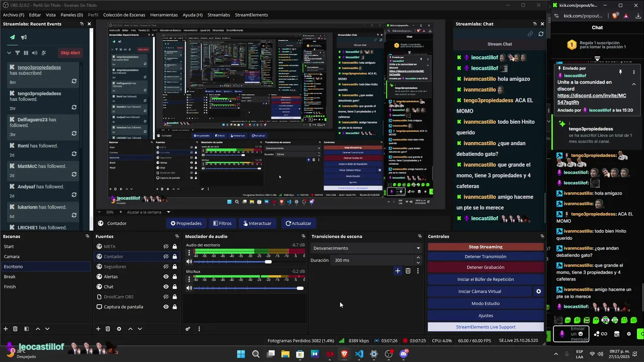Hide the Captura de pantalla source
644x362 pixels.
pos(166,307)
